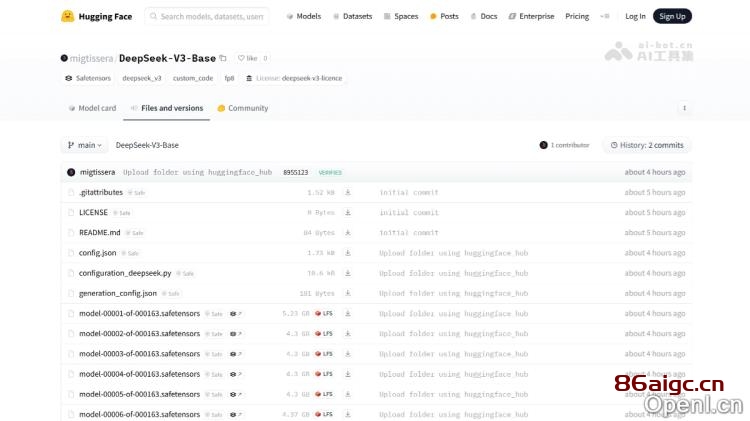Select the Files and versions tab
This screenshot has height=421, width=750.
(166, 108)
